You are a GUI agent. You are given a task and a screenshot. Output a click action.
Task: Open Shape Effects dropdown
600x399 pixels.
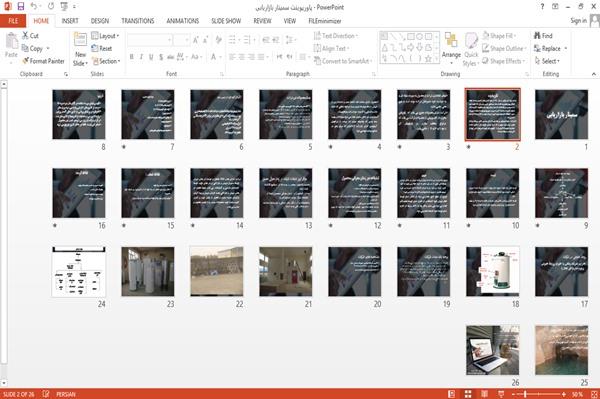[503, 61]
